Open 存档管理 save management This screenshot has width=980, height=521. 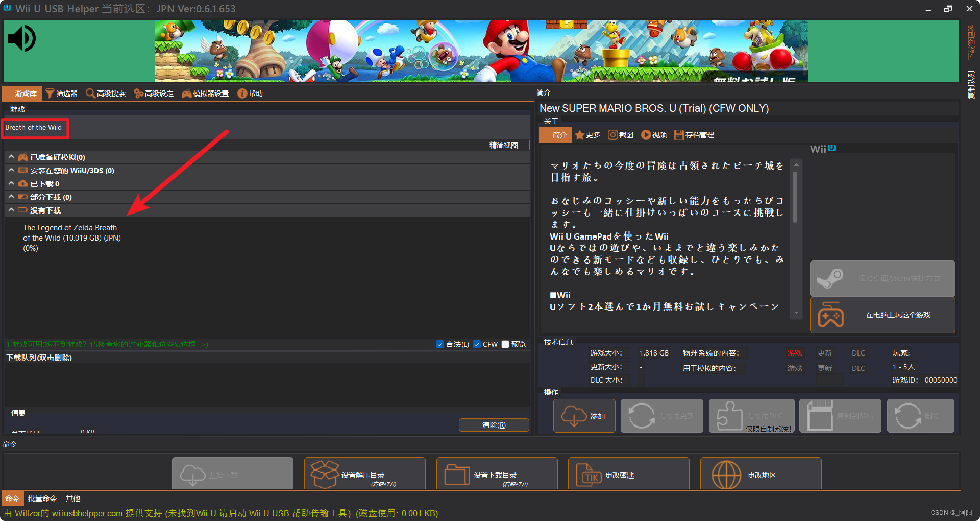[694, 135]
